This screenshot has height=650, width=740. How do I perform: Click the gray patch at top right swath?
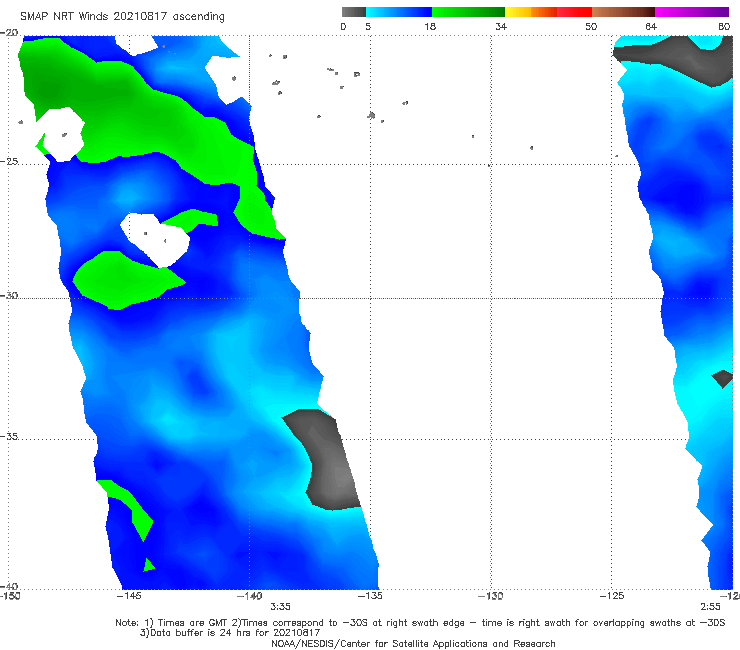(684, 59)
